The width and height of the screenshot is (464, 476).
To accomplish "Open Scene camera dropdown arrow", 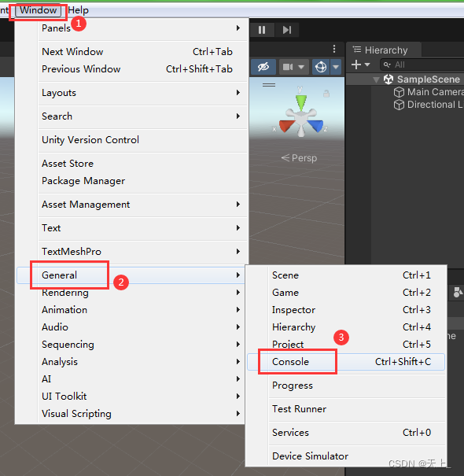I will [301, 67].
